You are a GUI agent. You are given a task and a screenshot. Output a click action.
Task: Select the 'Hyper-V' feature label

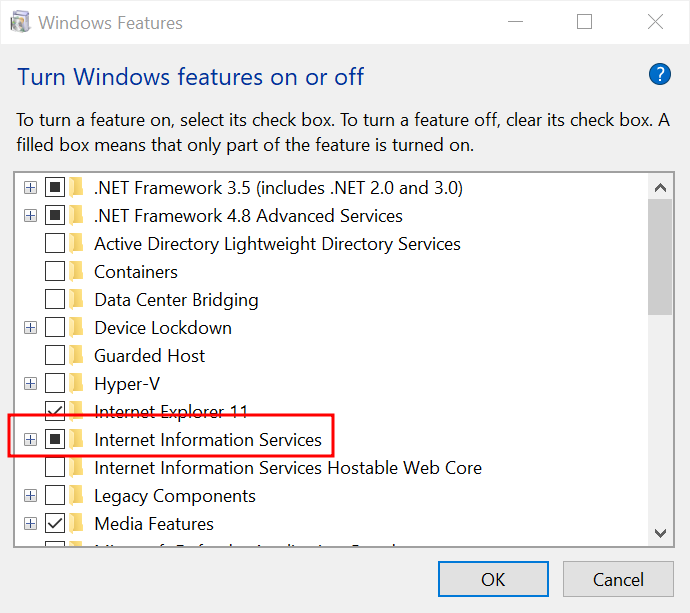coord(127,384)
